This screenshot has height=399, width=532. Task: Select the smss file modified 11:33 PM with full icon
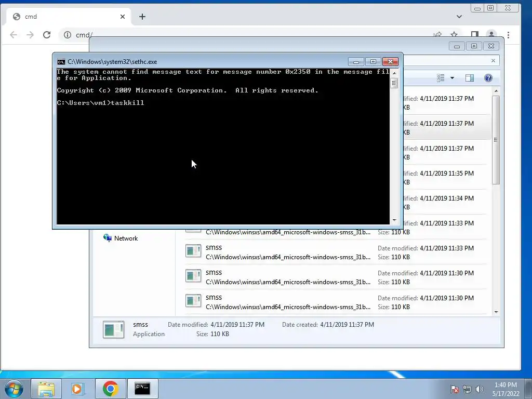(335, 252)
